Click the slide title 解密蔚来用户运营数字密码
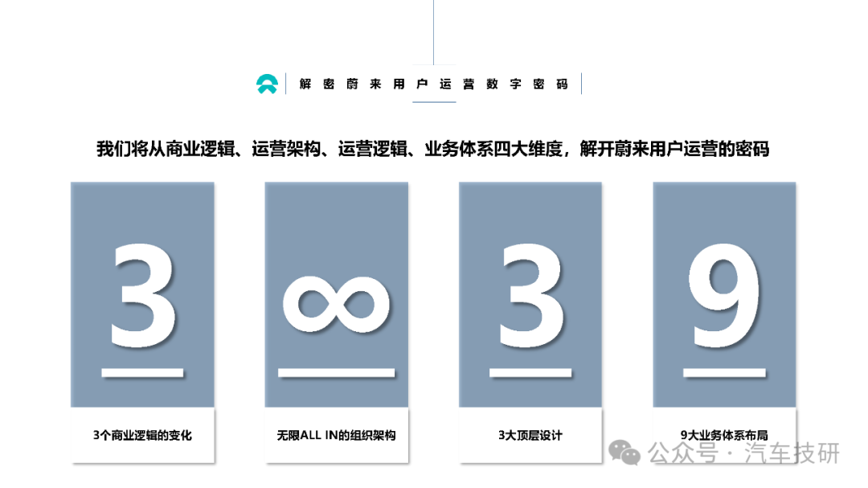The height and width of the screenshot is (488, 868). point(433,84)
